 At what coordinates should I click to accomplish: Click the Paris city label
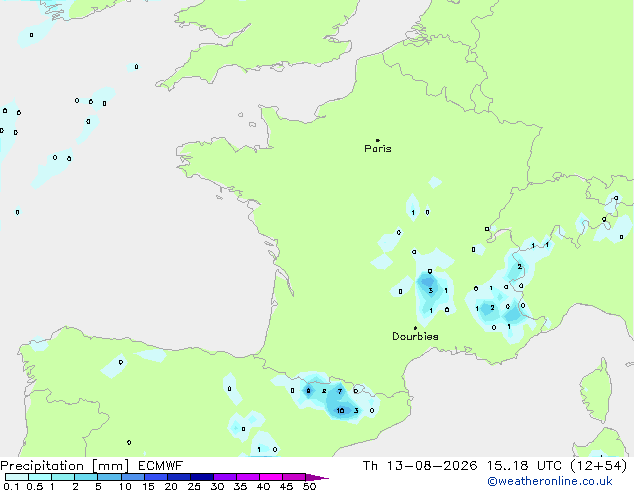pyautogui.click(x=378, y=149)
